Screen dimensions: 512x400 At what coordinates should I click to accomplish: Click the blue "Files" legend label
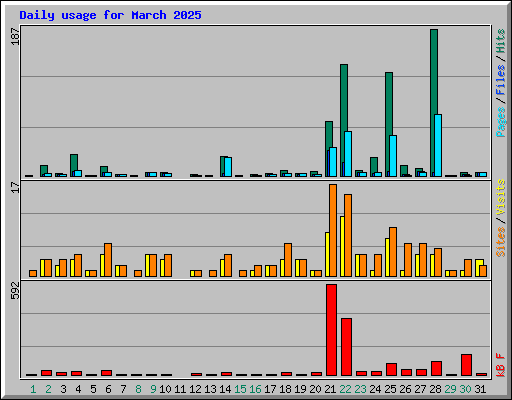click(501, 80)
